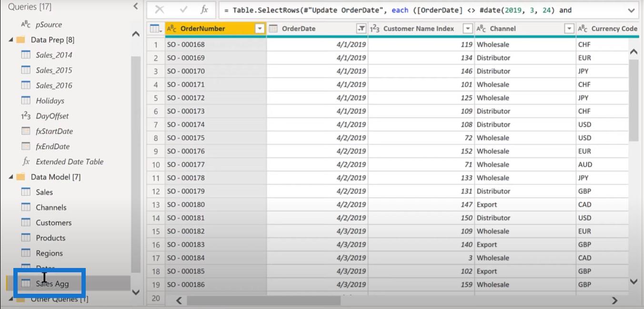Click Customer Name Index value 152
The width and height of the screenshot is (644, 309).
point(421,151)
